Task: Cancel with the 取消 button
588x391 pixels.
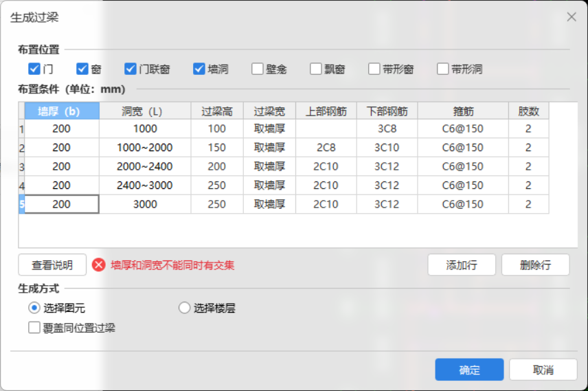Action: (543, 370)
